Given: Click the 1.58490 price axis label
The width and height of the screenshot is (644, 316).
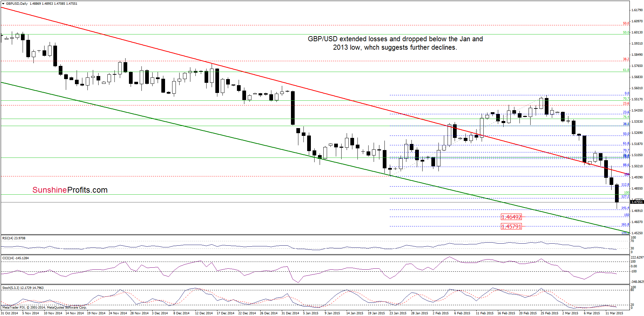Looking at the screenshot, I should (637, 55).
